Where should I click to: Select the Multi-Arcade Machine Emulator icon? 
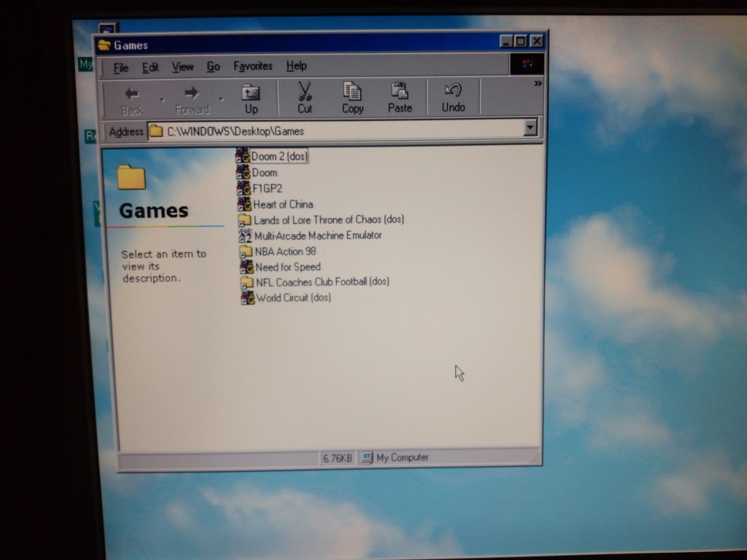[x=317, y=236]
